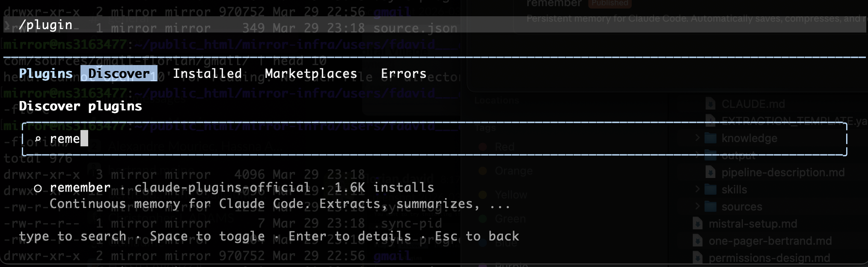The width and height of the screenshot is (868, 267).
Task: Toggle the circle selector beside remember plugin
Action: point(38,188)
